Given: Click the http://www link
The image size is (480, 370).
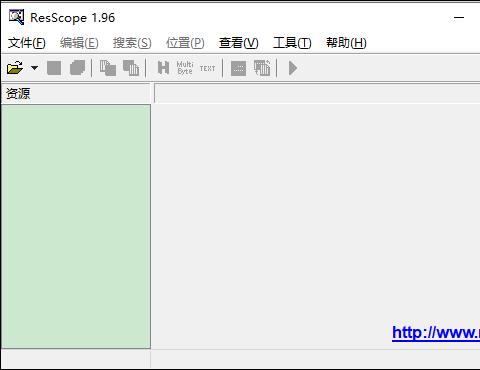Looking at the screenshot, I should (436, 332).
